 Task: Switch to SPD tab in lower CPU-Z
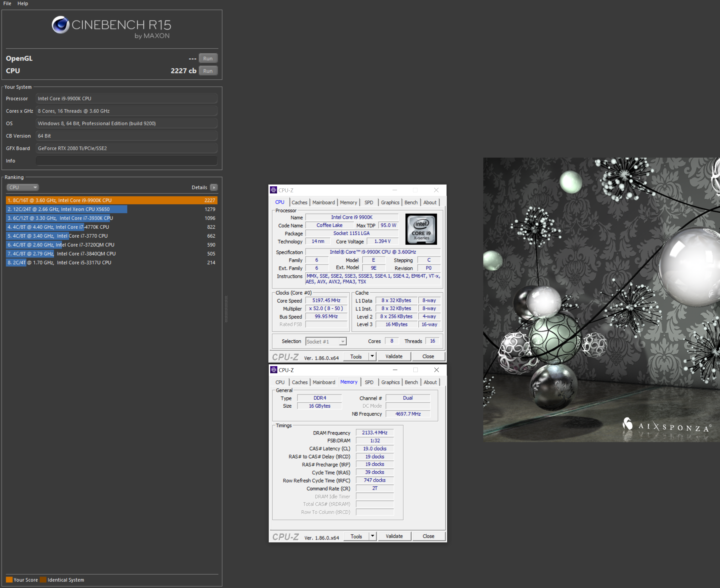[x=369, y=382]
